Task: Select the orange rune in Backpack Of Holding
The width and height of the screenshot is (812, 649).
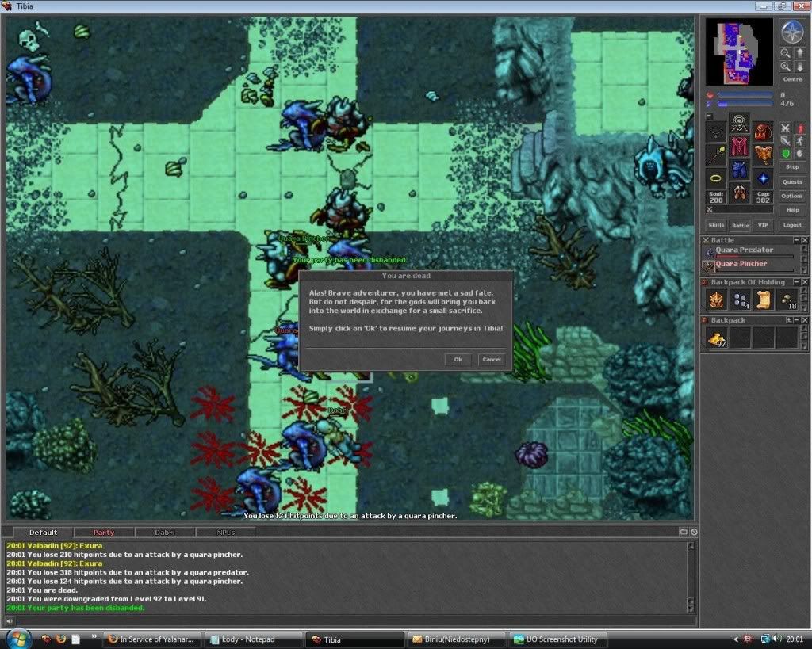Action: tap(717, 300)
